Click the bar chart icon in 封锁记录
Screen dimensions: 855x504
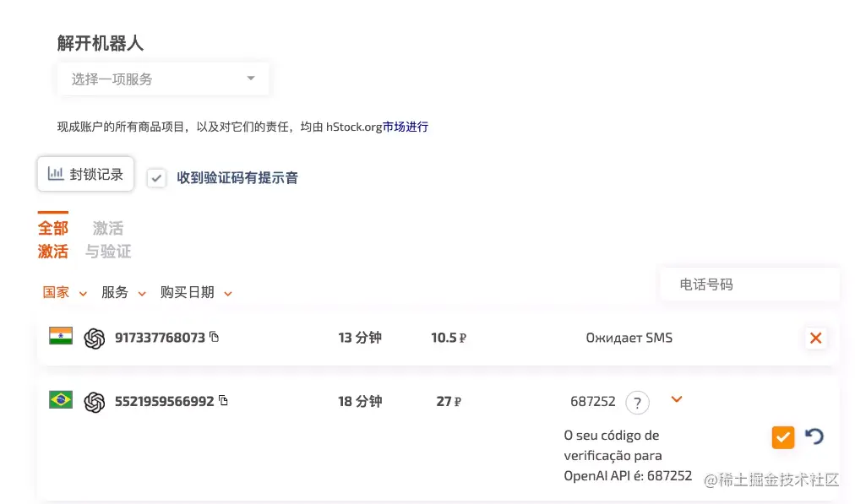click(56, 174)
